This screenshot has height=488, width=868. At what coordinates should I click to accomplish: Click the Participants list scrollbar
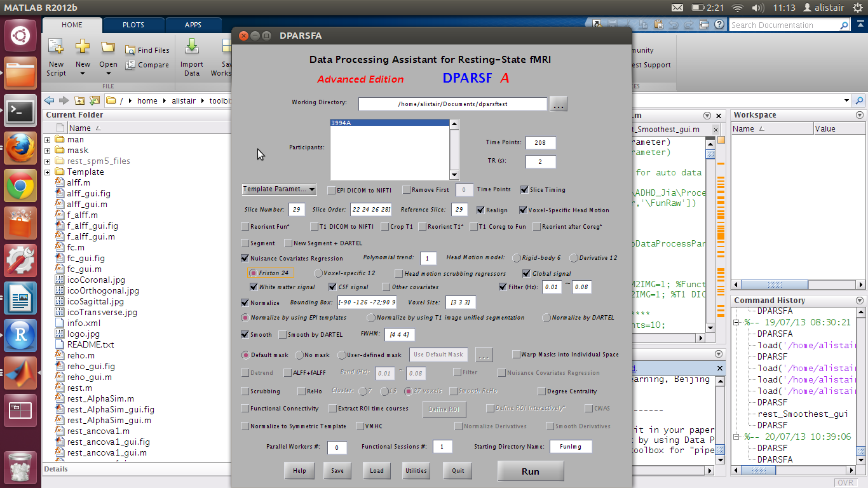454,149
